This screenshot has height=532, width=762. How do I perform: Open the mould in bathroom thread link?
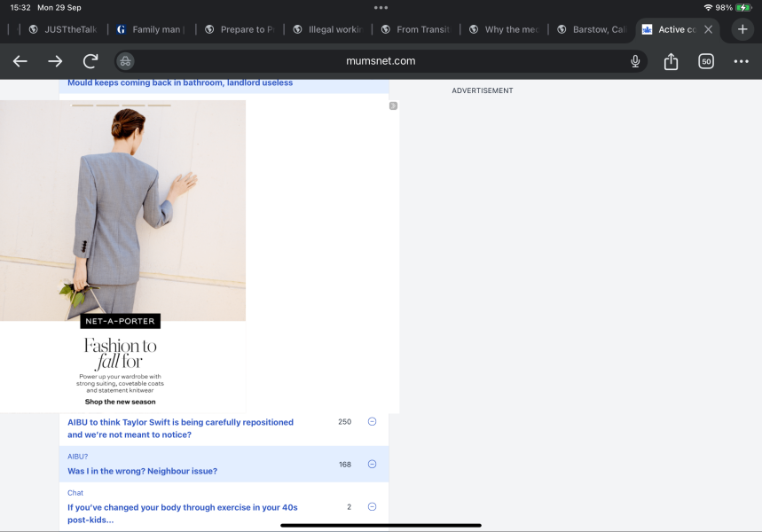coord(179,82)
